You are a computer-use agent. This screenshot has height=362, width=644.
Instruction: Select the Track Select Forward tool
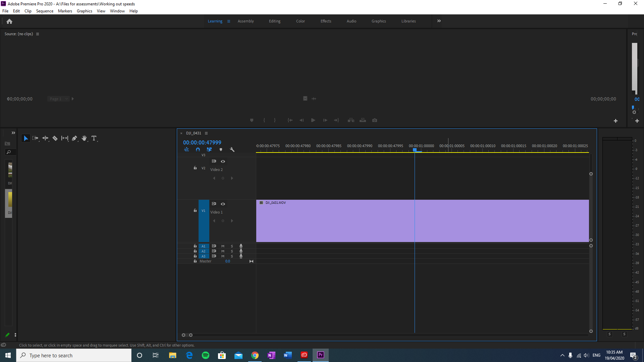(x=35, y=138)
